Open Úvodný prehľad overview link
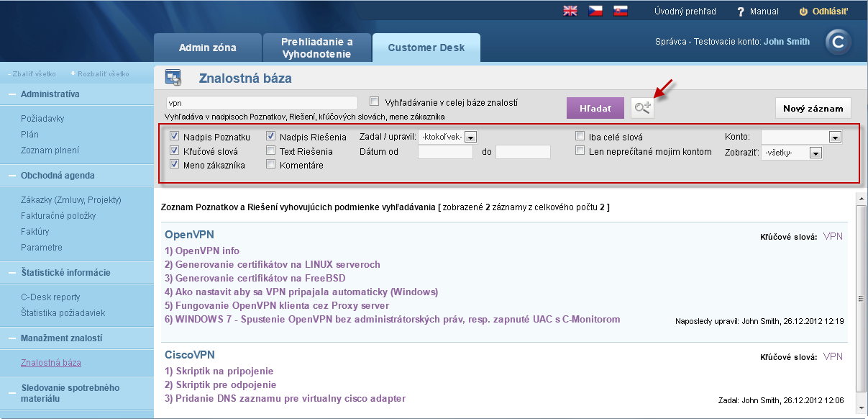 (685, 12)
